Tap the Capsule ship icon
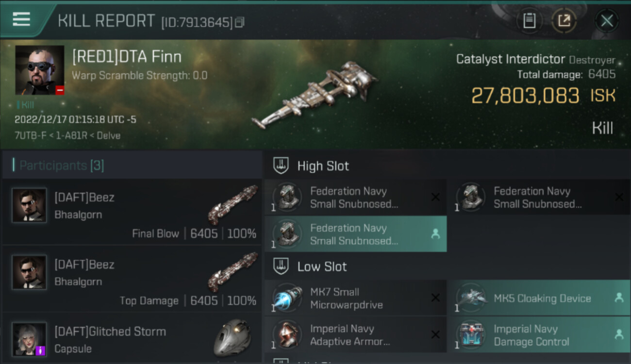The width and height of the screenshot is (631, 364). click(x=232, y=337)
